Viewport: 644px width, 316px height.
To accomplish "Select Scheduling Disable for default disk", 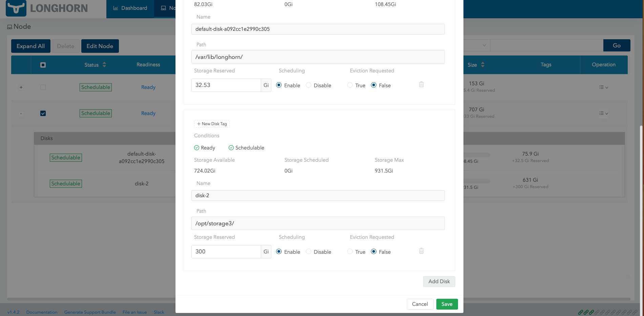I will (309, 85).
